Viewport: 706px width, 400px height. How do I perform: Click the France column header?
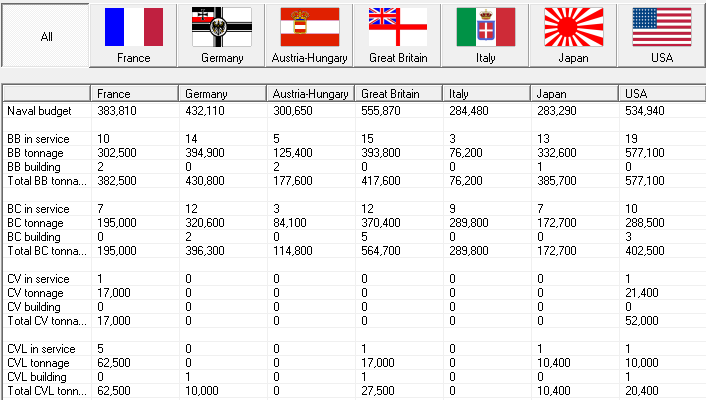pyautogui.click(x=136, y=93)
